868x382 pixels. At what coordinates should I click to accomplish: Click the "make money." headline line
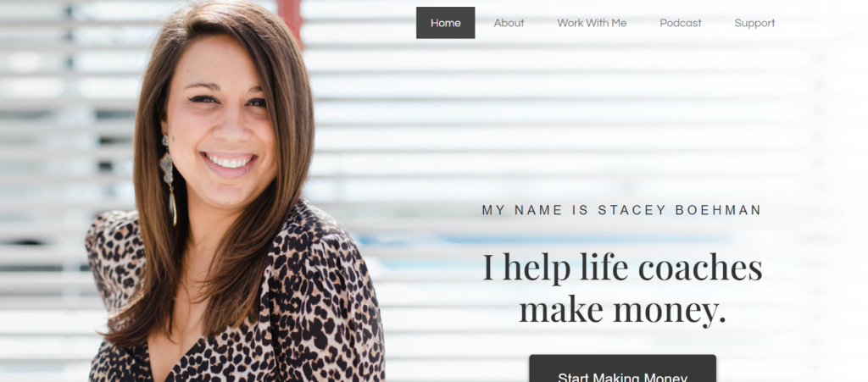coord(623,310)
